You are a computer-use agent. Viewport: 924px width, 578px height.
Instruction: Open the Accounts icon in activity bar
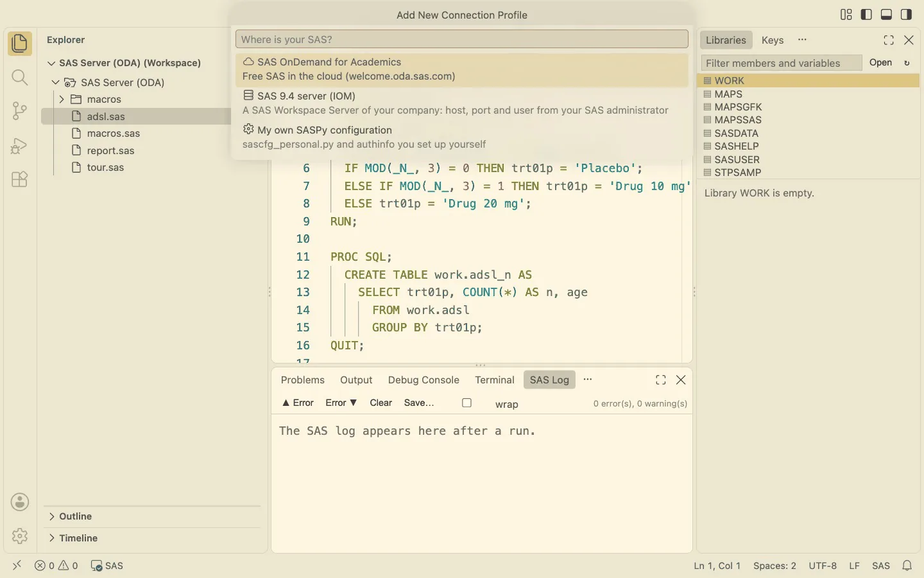point(20,502)
